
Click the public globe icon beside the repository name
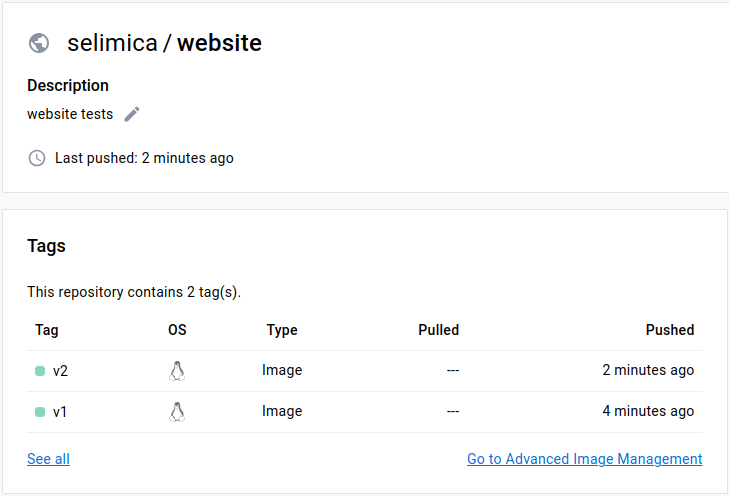pos(39,43)
